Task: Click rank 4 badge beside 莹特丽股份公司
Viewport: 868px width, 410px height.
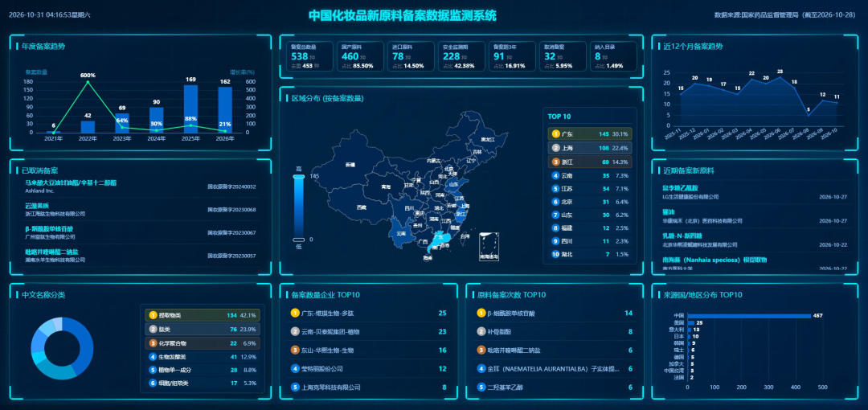Action: (294, 368)
